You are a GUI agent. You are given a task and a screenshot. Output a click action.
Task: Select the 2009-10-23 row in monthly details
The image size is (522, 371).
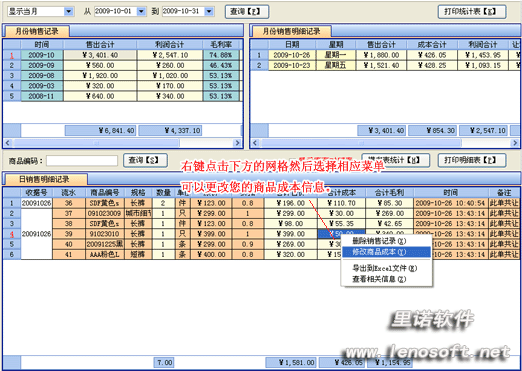tap(385, 65)
